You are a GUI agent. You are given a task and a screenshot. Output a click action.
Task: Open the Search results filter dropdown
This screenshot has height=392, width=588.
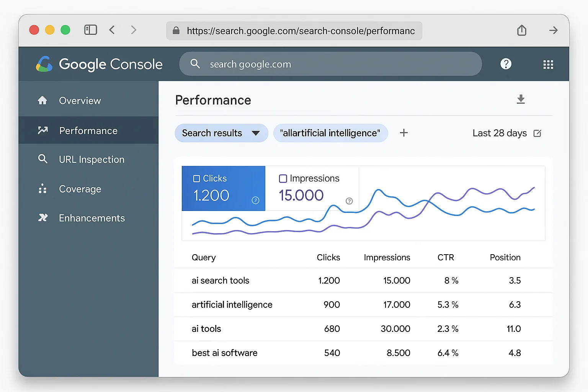[x=221, y=133]
